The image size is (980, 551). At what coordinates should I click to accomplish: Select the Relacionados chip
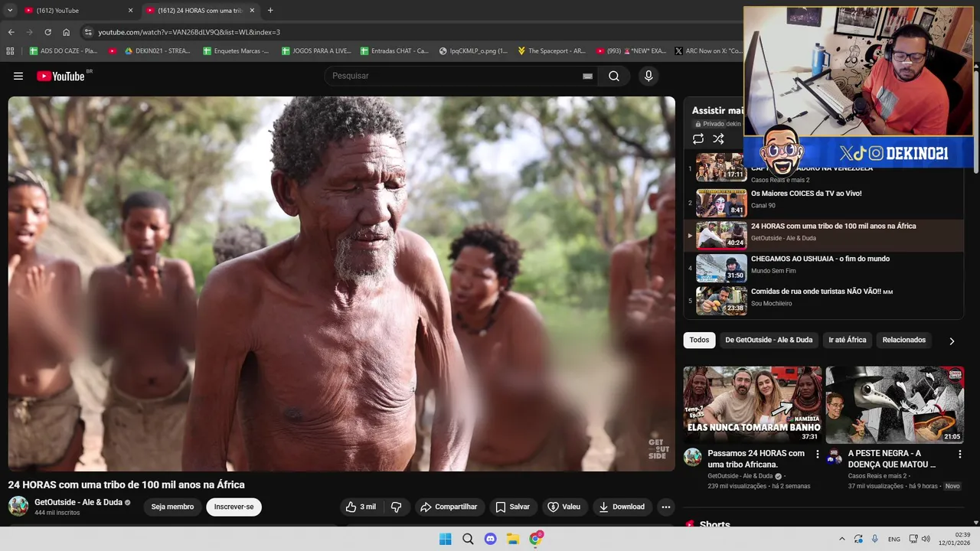pos(903,340)
